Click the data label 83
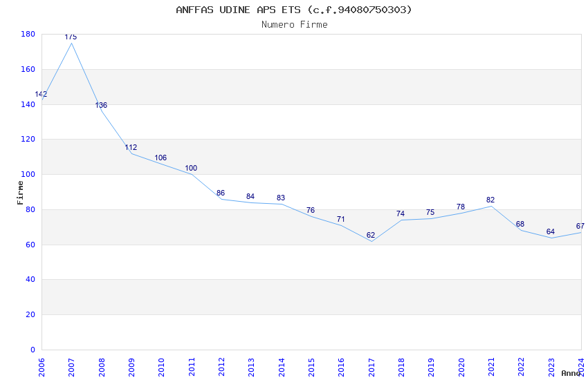 [281, 198]
